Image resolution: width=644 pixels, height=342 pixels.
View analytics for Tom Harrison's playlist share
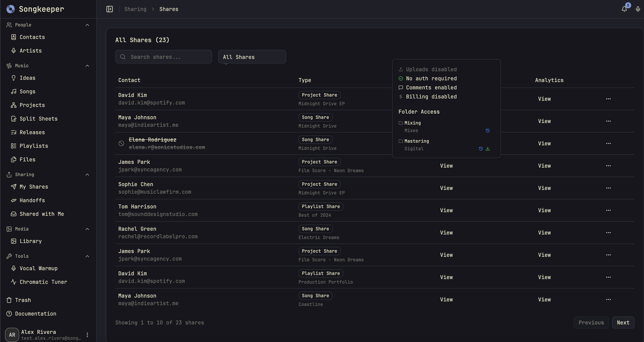coord(544,210)
